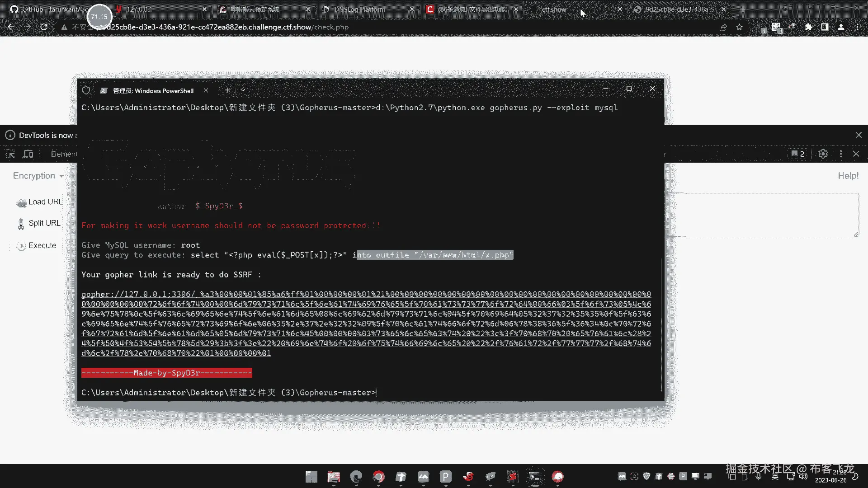Expand the Encryption dropdown menu
Image resolution: width=868 pixels, height=488 pixels.
click(x=38, y=176)
